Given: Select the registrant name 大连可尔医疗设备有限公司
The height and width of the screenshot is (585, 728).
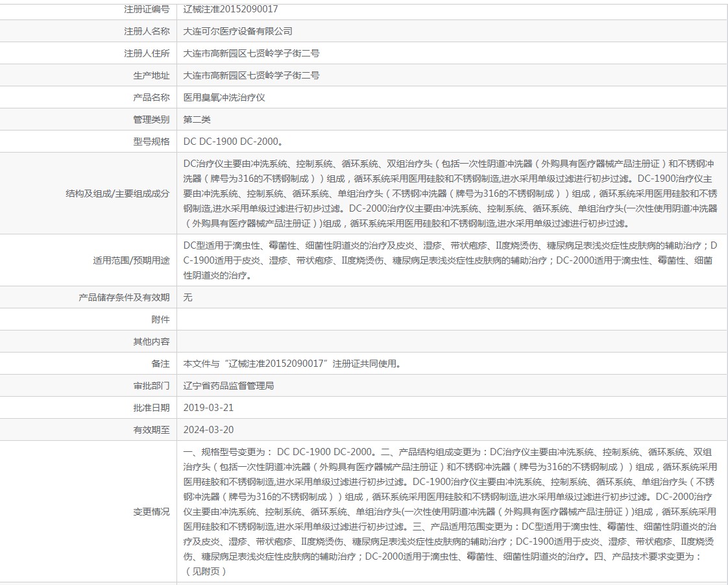Looking at the screenshot, I should click(237, 31).
